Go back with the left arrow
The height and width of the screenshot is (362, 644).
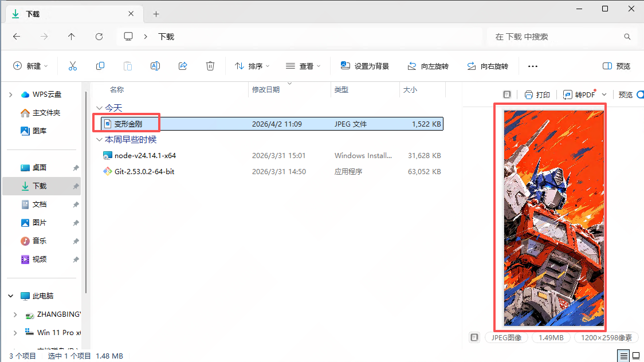[x=17, y=37]
